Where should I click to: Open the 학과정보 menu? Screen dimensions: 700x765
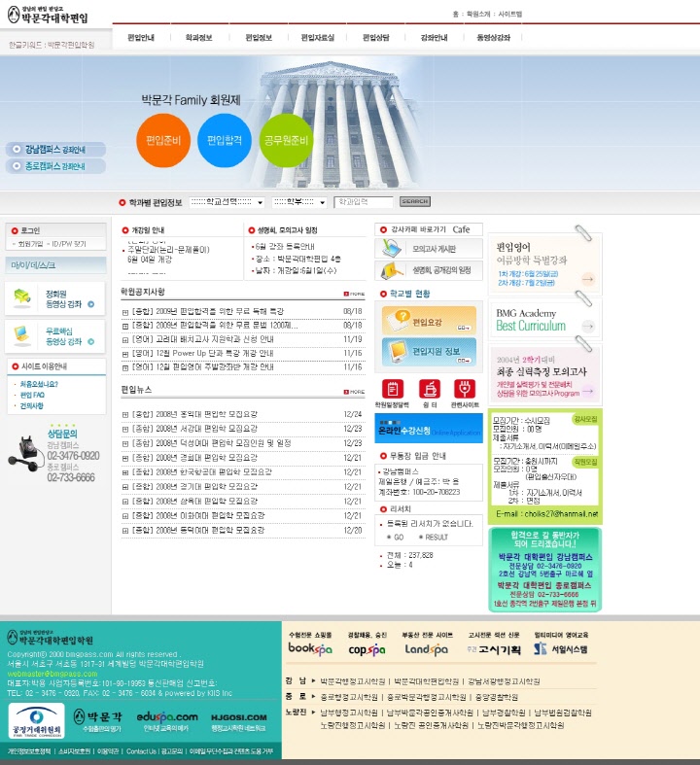click(x=199, y=38)
